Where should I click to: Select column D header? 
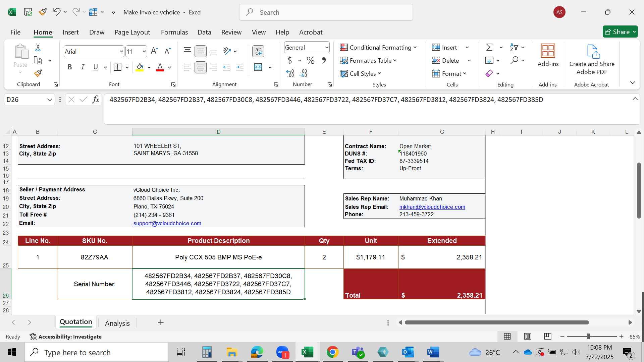coord(218,132)
